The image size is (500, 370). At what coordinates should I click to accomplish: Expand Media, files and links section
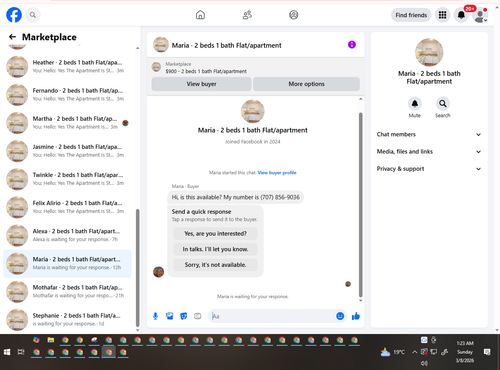tap(429, 152)
